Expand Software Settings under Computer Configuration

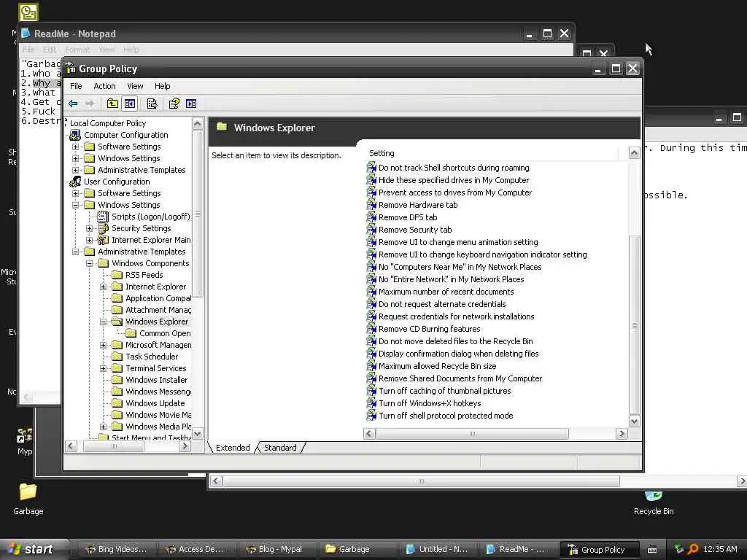coord(75,147)
